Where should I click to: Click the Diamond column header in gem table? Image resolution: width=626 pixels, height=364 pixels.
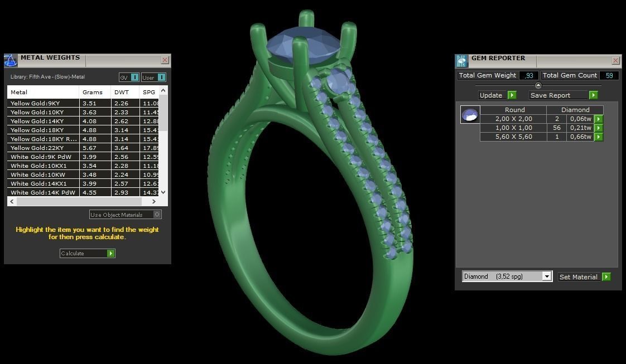pos(575,110)
